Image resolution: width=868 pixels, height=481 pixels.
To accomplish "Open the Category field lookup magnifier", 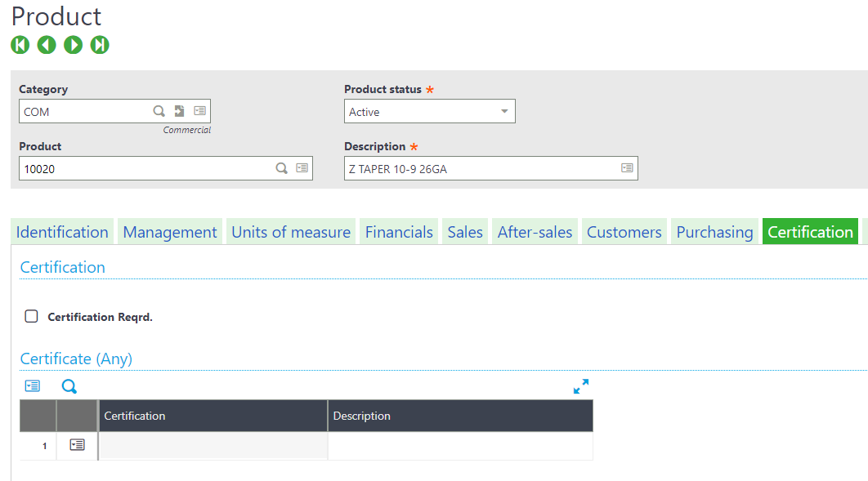I will click(159, 111).
